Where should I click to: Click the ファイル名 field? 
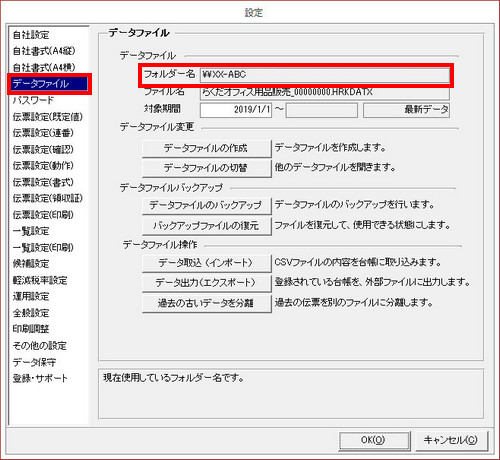coord(325,92)
